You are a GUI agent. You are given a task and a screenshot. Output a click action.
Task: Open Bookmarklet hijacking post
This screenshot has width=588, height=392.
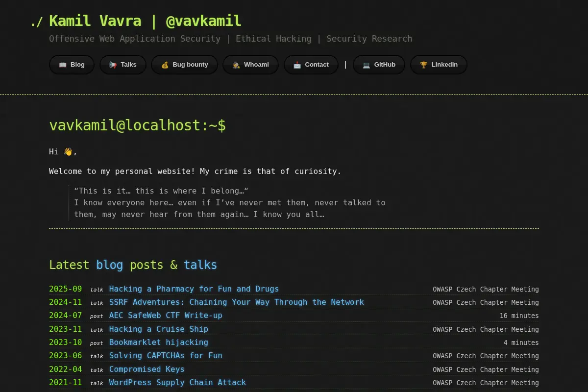[159, 342]
